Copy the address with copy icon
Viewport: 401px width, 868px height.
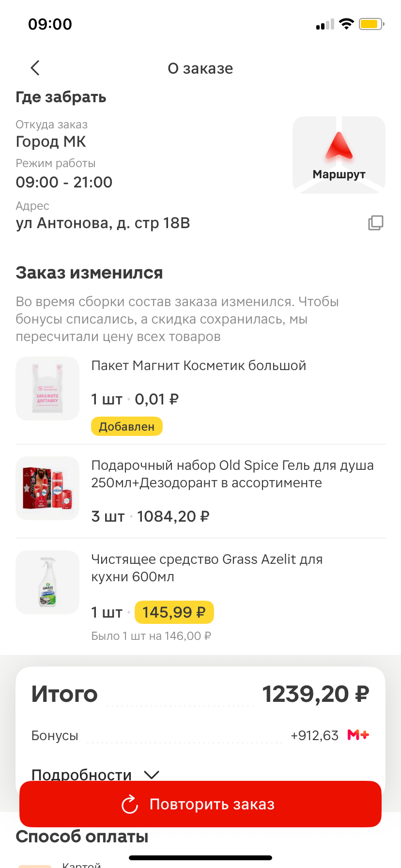click(375, 223)
